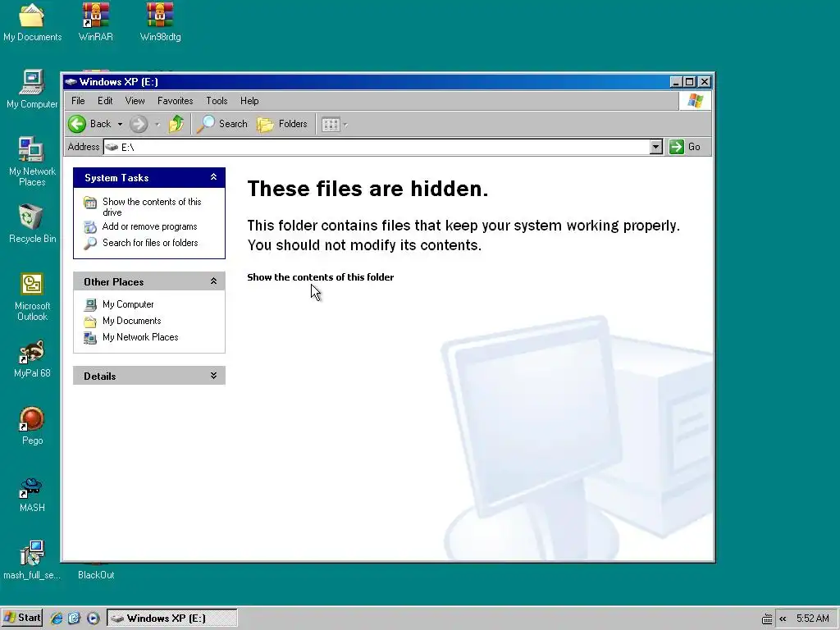The width and height of the screenshot is (840, 630).
Task: Collapse the System Tasks panel
Action: pos(213,177)
